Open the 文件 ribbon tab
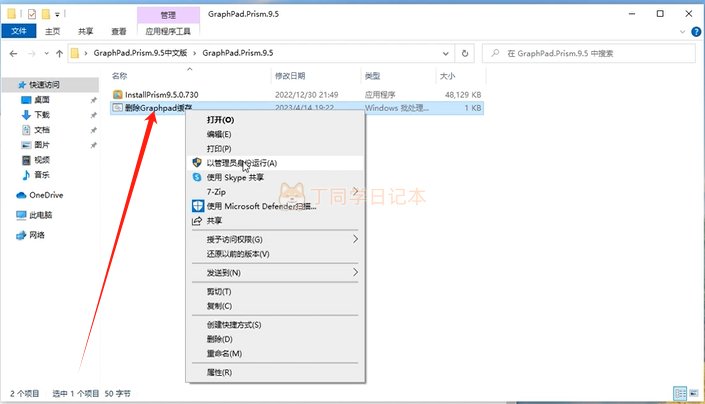705x404 pixels. click(18, 31)
